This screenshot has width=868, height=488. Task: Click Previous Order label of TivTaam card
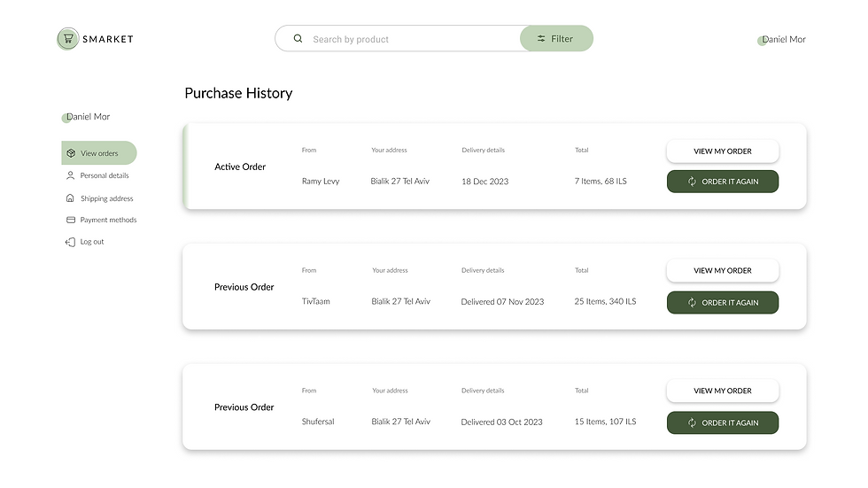click(x=244, y=287)
